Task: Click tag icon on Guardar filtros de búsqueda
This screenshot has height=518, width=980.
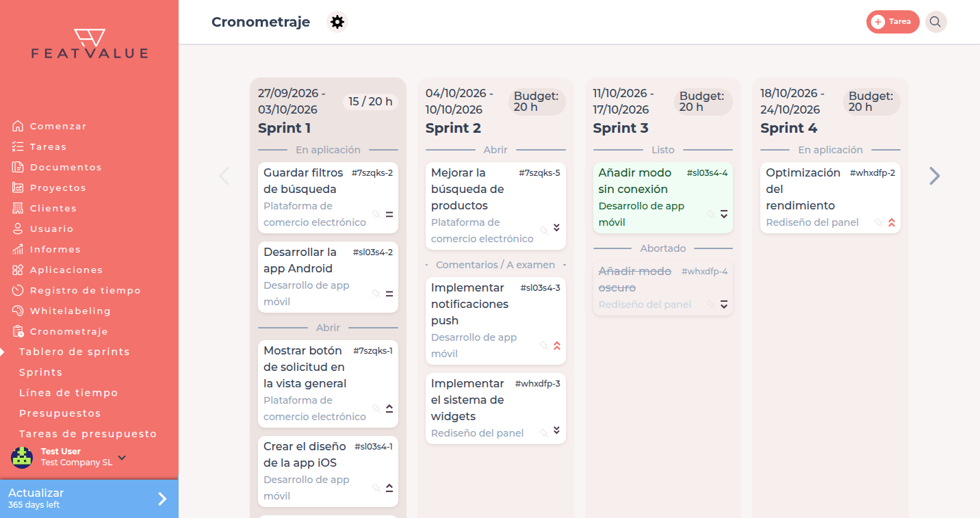Action: [x=376, y=214]
